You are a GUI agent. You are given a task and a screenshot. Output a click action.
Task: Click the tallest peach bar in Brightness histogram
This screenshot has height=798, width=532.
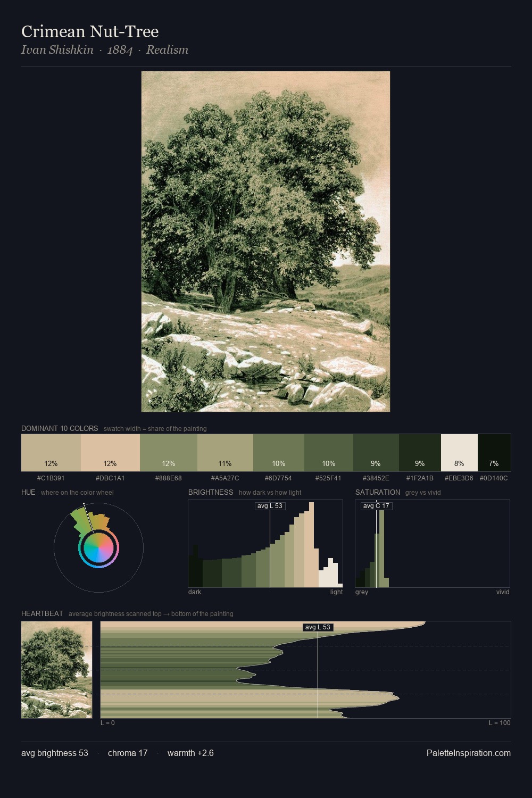pyautogui.click(x=311, y=545)
